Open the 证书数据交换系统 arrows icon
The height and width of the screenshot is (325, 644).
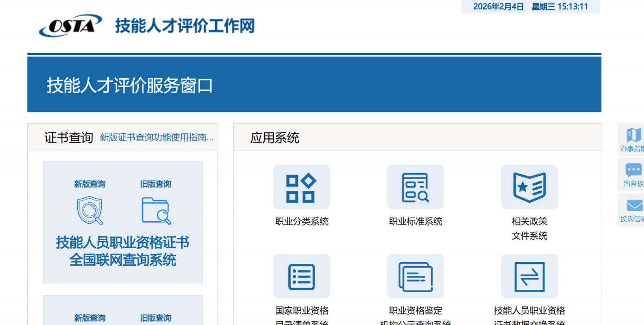[x=529, y=276]
